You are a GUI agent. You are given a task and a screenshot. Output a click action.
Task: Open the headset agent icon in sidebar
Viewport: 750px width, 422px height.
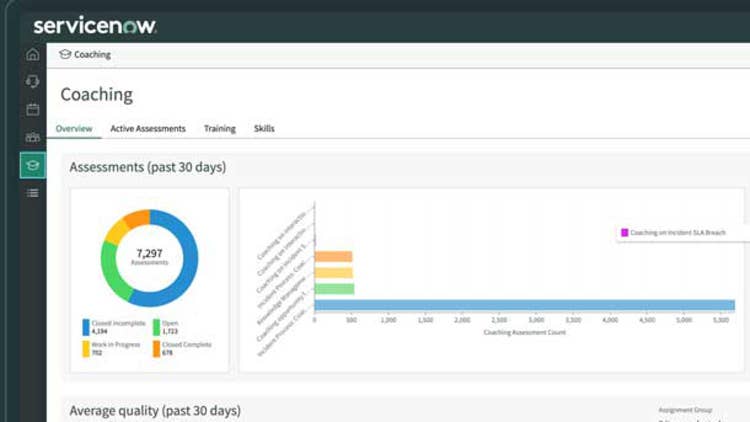tap(33, 82)
